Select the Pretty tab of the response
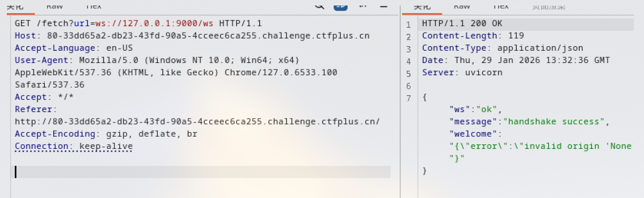Viewport: 644px width, 198px height. click(421, 6)
